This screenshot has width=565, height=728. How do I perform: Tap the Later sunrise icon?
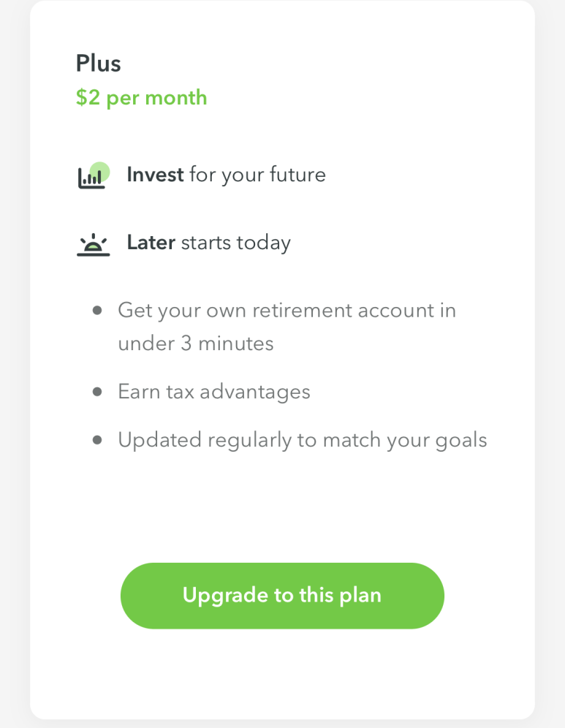pos(94,245)
